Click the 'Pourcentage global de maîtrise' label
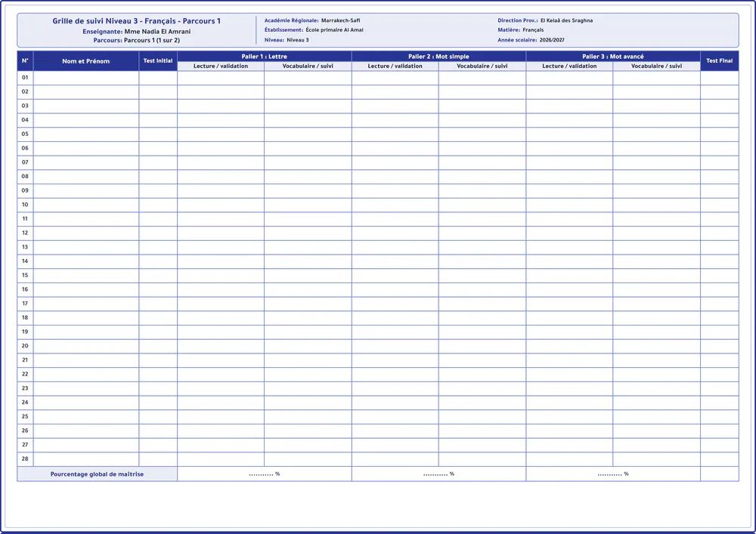The width and height of the screenshot is (756, 534). pos(97,474)
